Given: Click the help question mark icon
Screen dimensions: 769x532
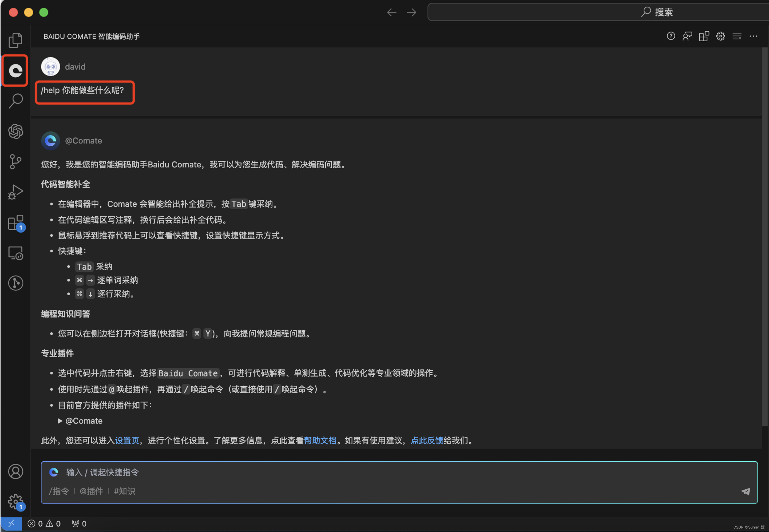Looking at the screenshot, I should [671, 36].
